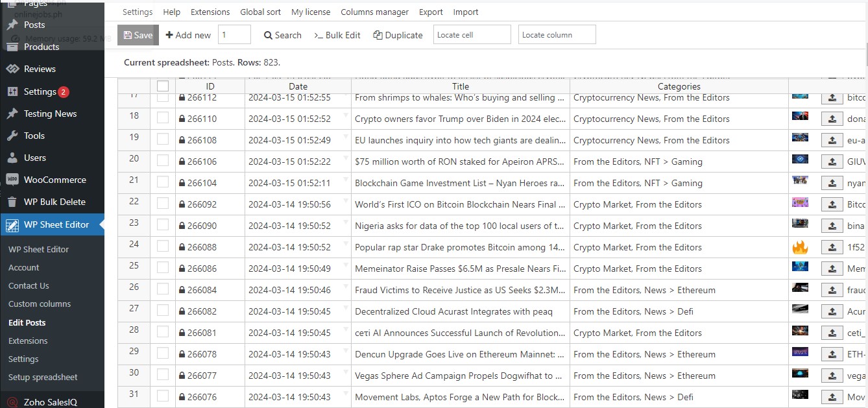The width and height of the screenshot is (868, 408).
Task: Open date picker arrow for row 24 date
Action: 346,243
